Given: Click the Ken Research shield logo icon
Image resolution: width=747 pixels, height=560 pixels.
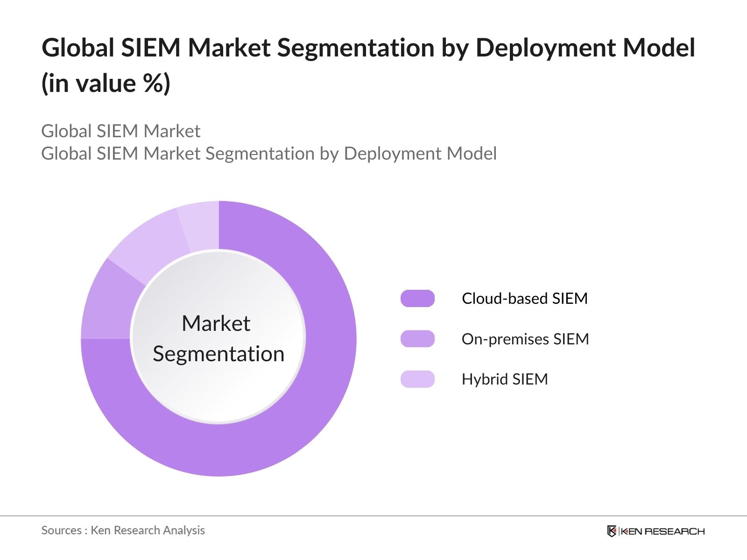Looking at the screenshot, I should [x=612, y=531].
